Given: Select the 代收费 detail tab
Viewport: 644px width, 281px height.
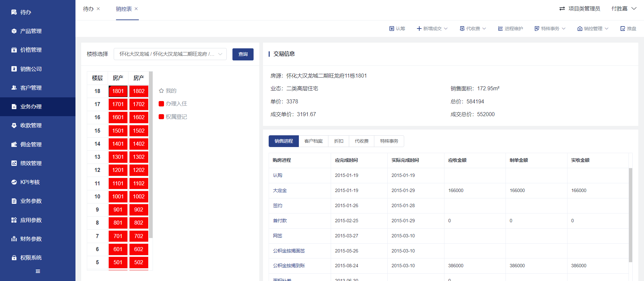Looking at the screenshot, I should pos(362,141).
